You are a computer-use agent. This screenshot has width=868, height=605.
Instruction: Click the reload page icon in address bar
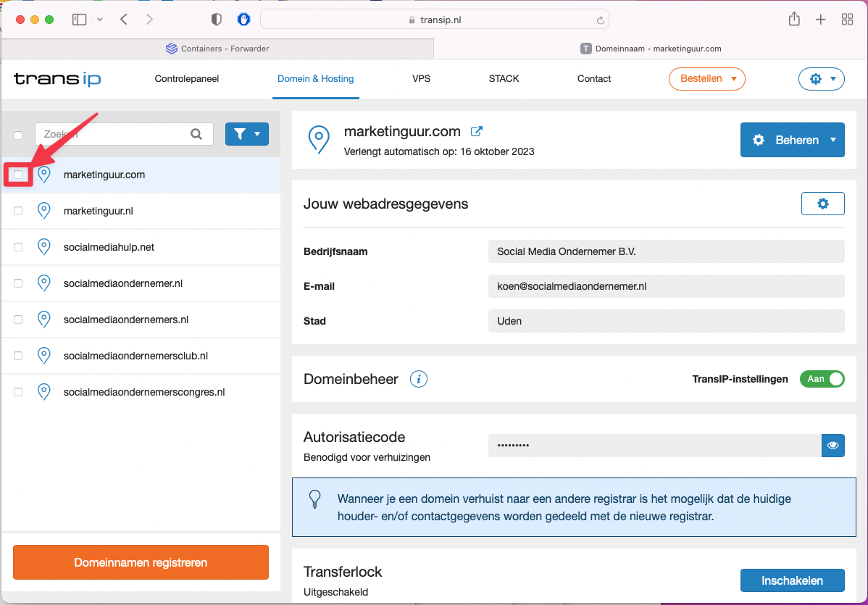tap(600, 20)
